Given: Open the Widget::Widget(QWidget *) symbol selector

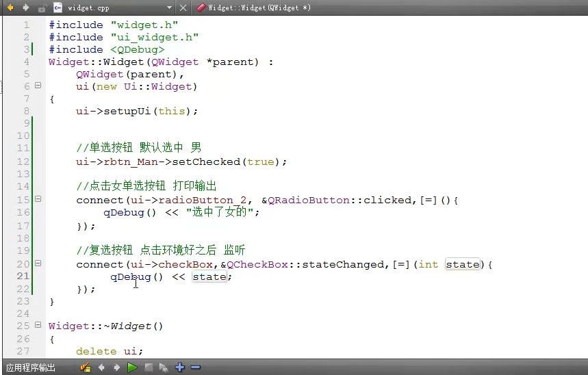Looking at the screenshot, I should point(259,8).
